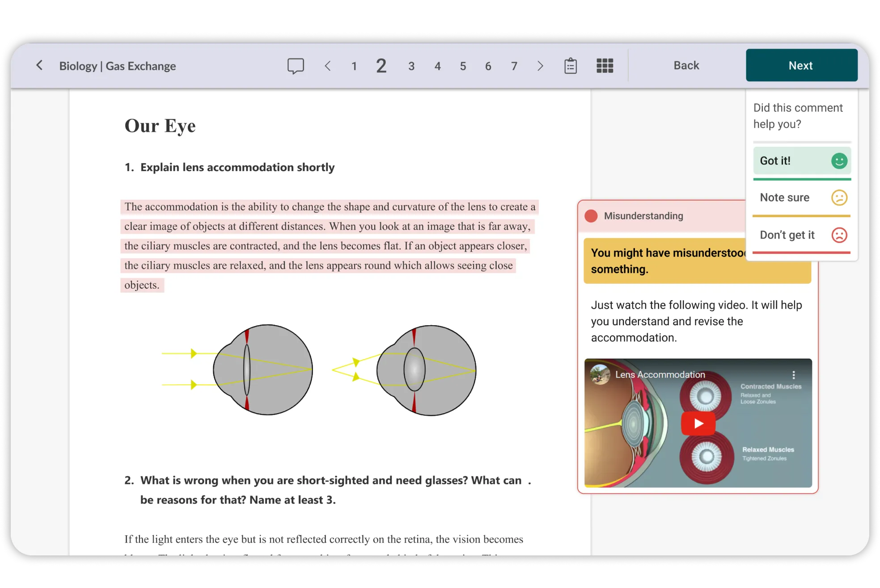Image resolution: width=880 pixels, height=588 pixels.
Task: Open the comment speech bubble icon
Action: point(296,66)
